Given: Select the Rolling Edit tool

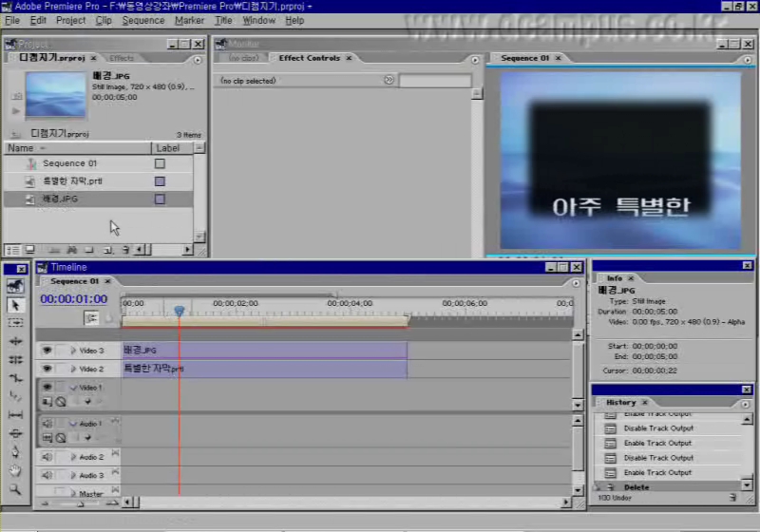Looking at the screenshot, I should point(15,359).
